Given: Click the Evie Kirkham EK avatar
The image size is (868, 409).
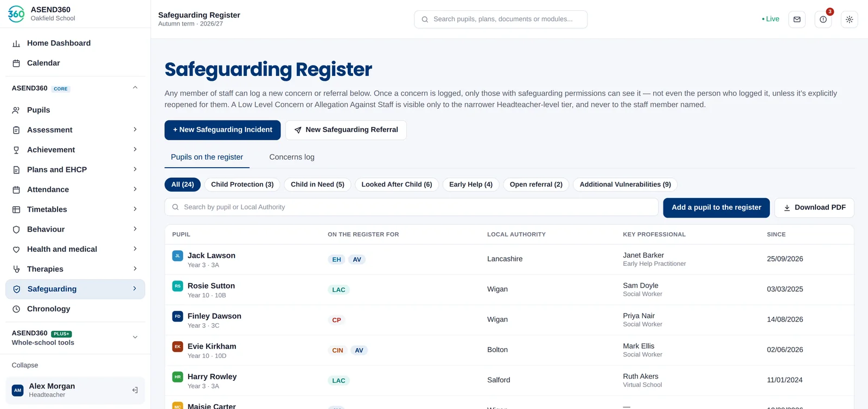Looking at the screenshot, I should coord(177,347).
